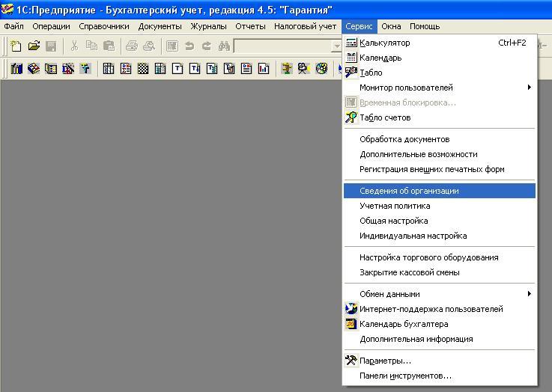The width and height of the screenshot is (552, 392).
Task: Open the Отчеты menu
Action: click(250, 26)
